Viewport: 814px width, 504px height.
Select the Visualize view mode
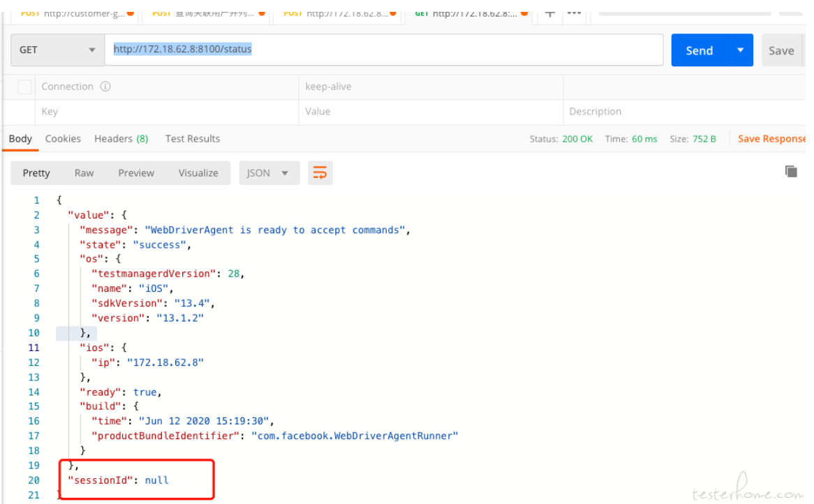(198, 173)
